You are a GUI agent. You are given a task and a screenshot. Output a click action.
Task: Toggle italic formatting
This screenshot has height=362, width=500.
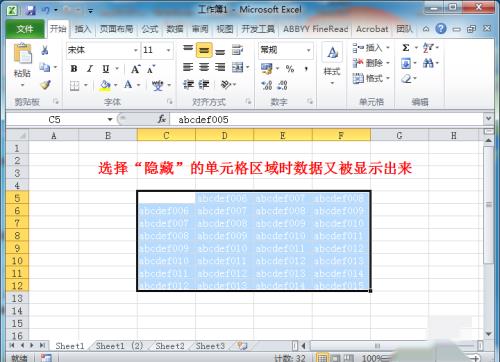point(89,69)
